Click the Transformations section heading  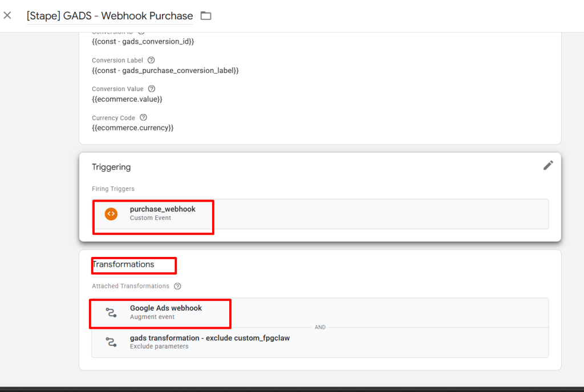coord(123,264)
